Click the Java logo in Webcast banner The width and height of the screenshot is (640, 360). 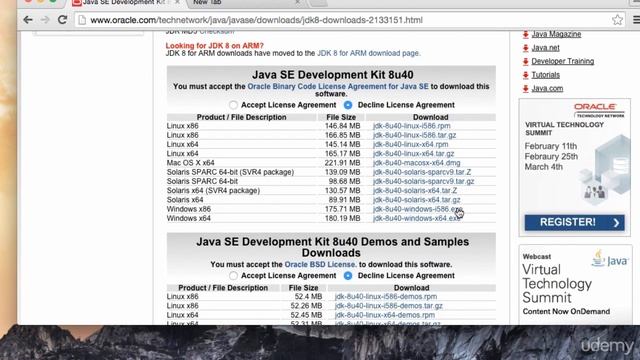click(x=610, y=258)
